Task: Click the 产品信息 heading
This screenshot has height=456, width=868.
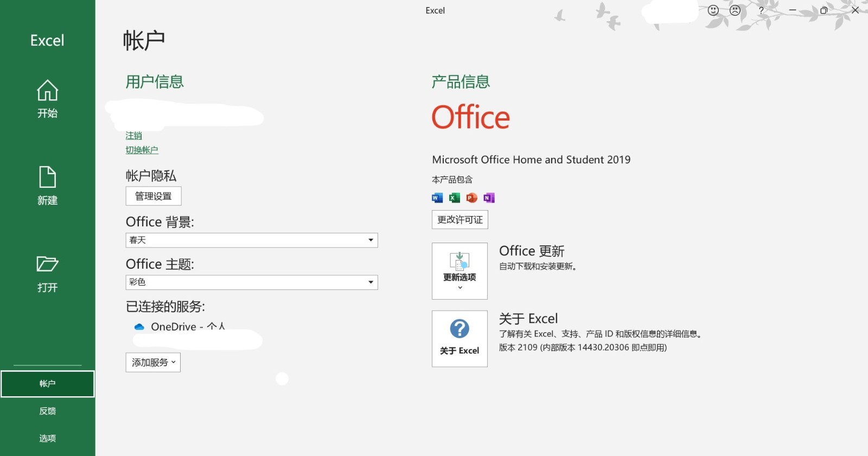Action: point(461,82)
